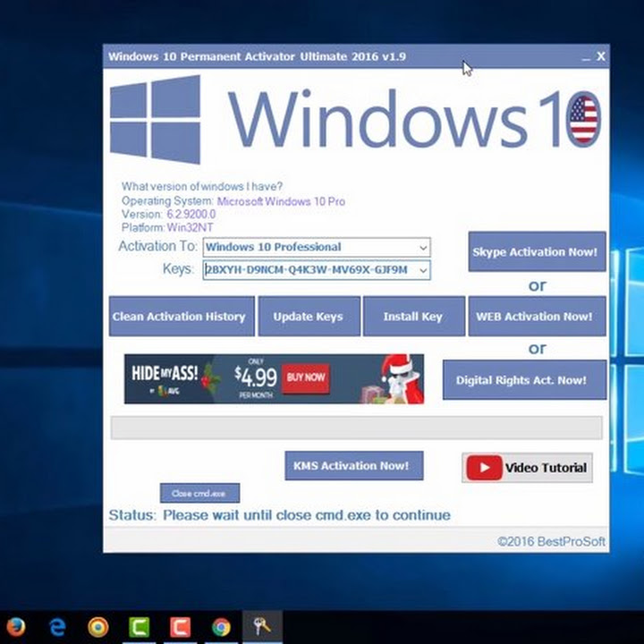Screen dimensions: 644x644
Task: Click the window title text
Action: tap(257, 56)
